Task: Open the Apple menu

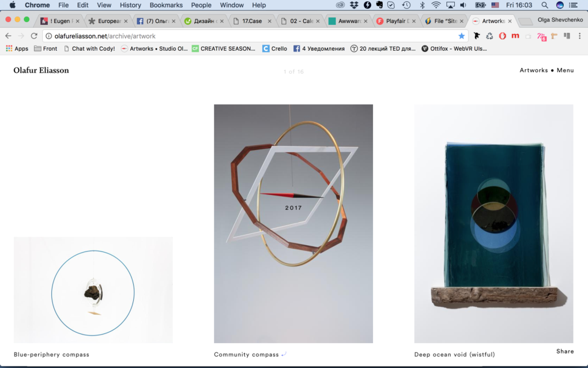Action: (x=12, y=5)
